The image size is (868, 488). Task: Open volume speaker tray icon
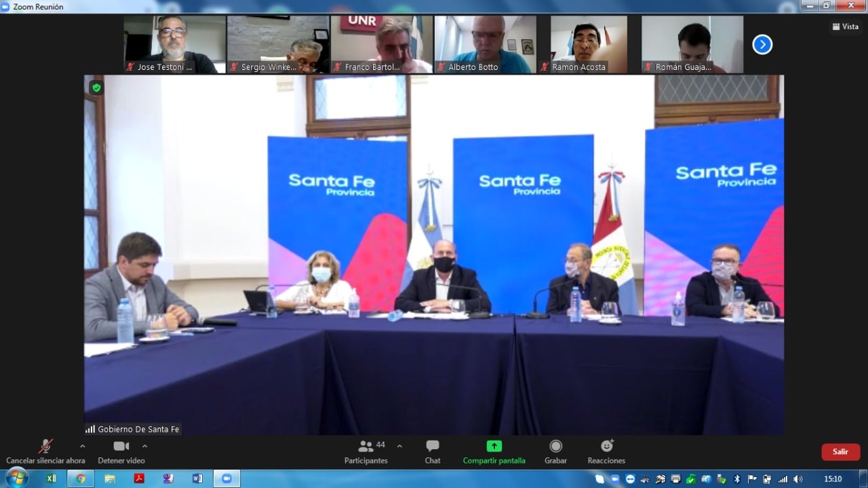coord(798,479)
